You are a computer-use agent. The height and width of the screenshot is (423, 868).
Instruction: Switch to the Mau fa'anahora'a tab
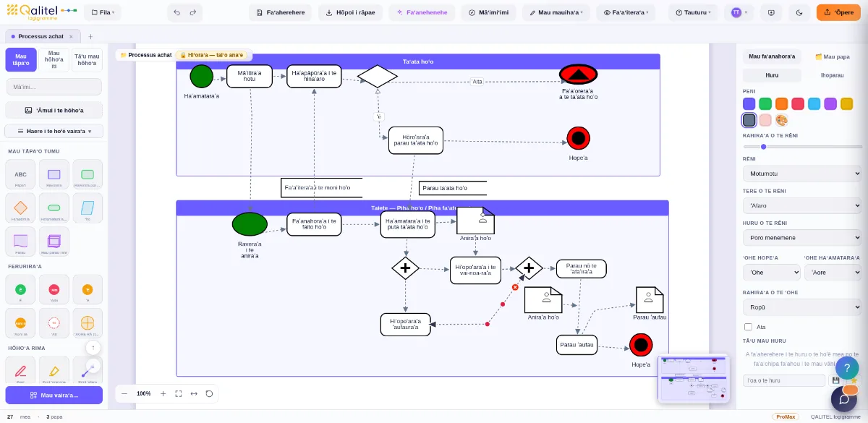pyautogui.click(x=772, y=56)
